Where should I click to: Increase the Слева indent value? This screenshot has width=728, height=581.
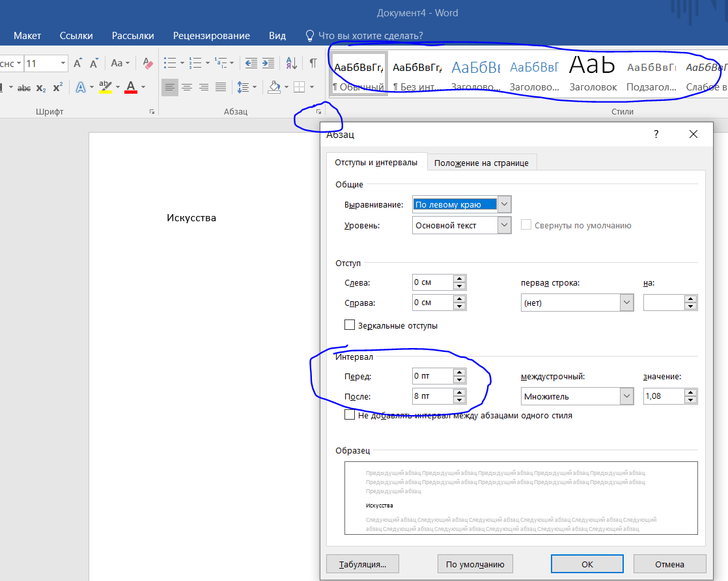tap(460, 279)
